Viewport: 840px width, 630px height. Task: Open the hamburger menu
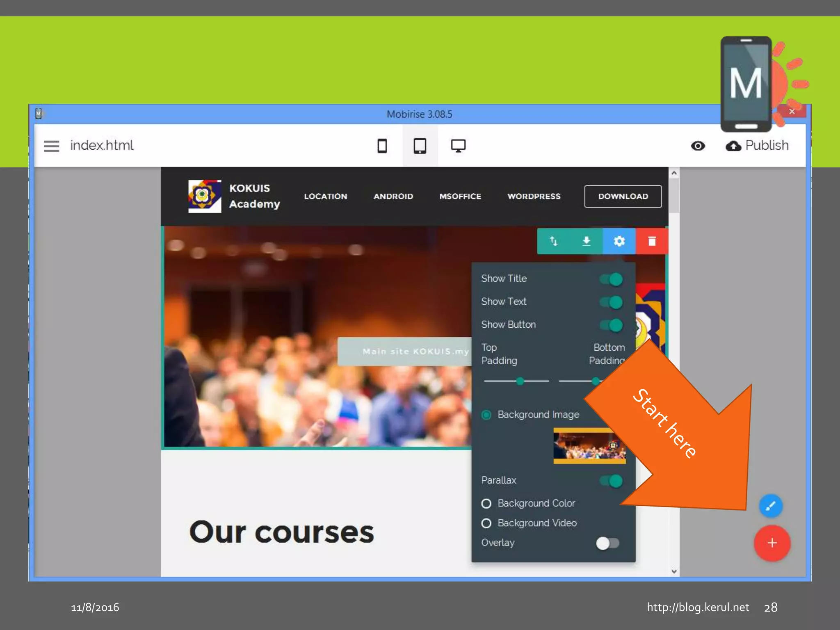tap(51, 146)
